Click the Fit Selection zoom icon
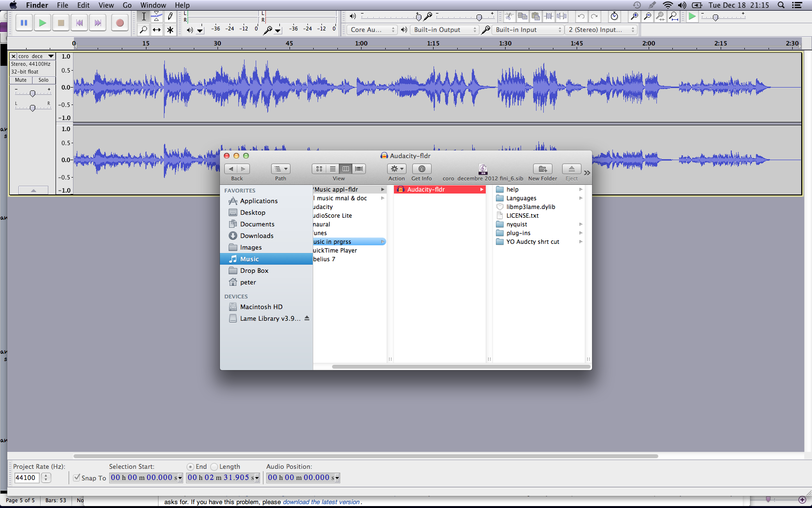Screen dimensions: 812x508 [x=660, y=16]
